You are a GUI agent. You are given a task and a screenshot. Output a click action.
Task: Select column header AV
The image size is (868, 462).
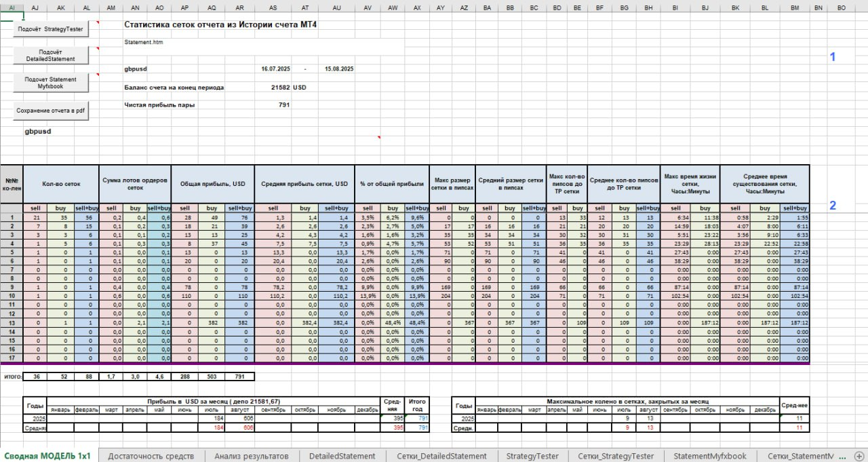coord(368,7)
